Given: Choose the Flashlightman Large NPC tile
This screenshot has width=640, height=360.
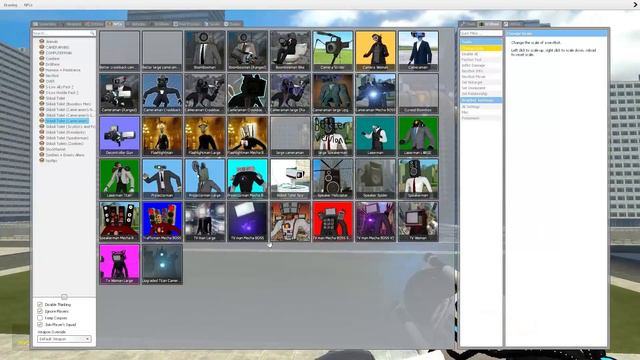Looking at the screenshot, I should (204, 136).
